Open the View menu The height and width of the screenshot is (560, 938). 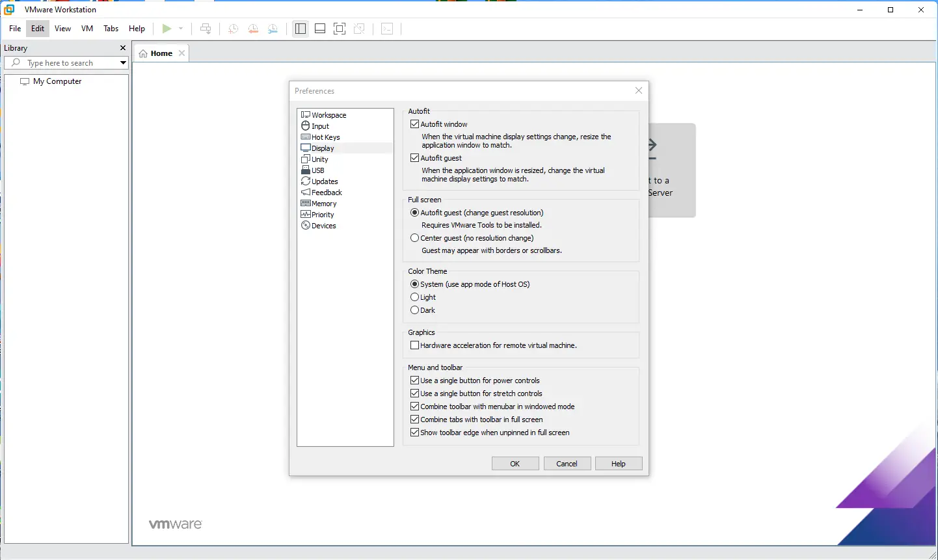coord(62,29)
